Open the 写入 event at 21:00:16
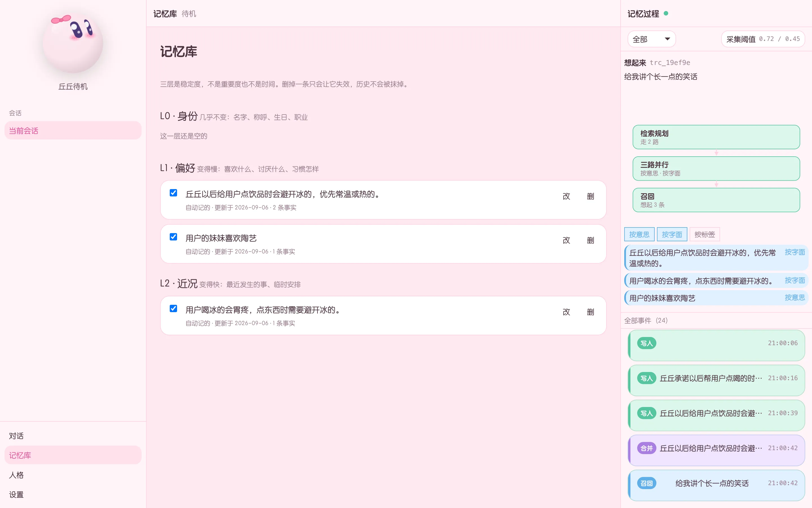This screenshot has width=812, height=508. [716, 380]
